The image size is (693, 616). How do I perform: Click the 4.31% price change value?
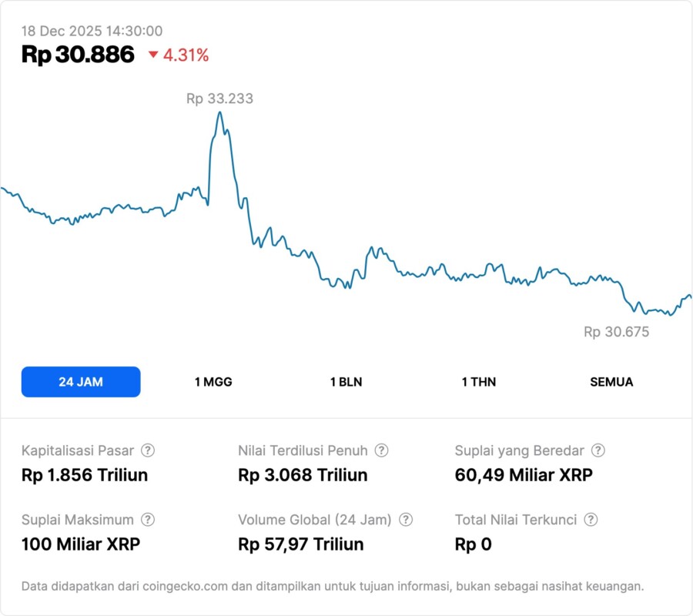click(x=186, y=55)
